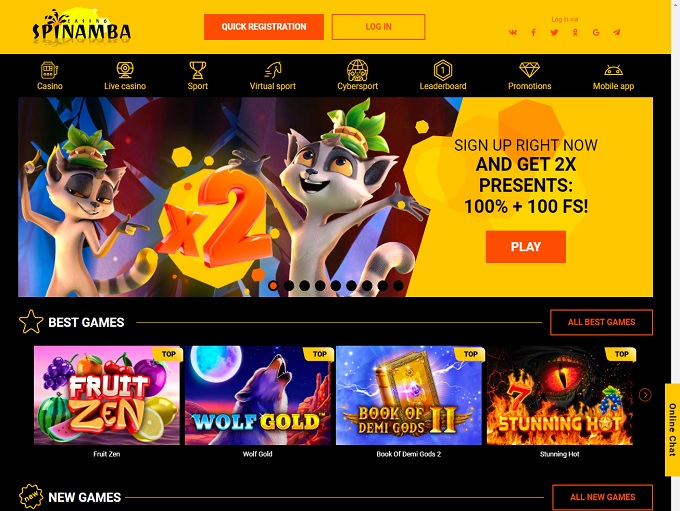This screenshot has width=680, height=511.
Task: Log in via Google icon
Action: tap(596, 33)
